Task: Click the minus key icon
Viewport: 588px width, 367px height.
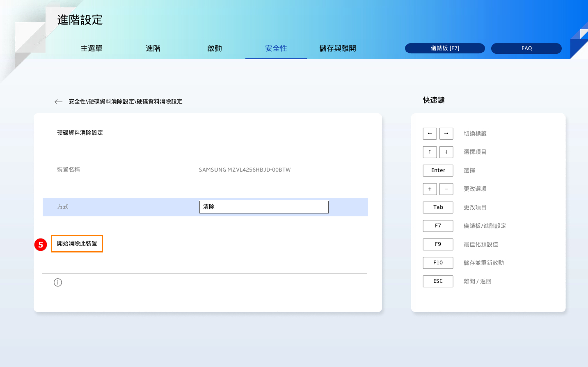Action: (446, 189)
